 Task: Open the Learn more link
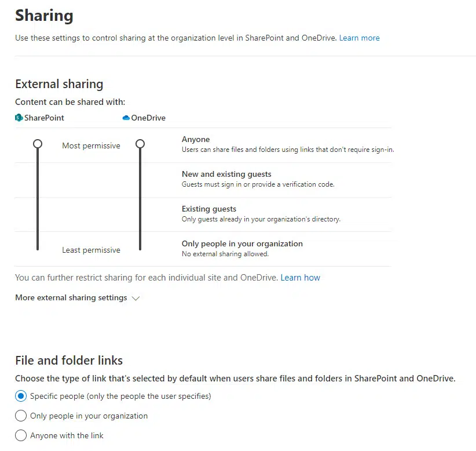360,38
